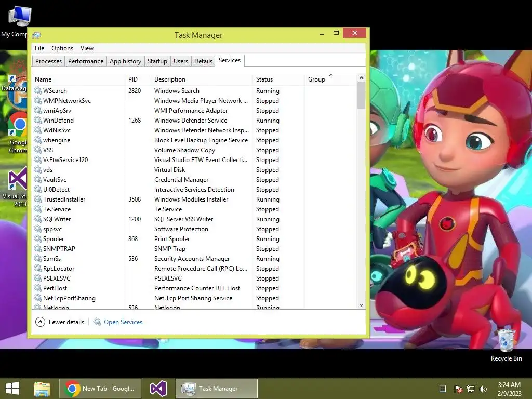The width and height of the screenshot is (532, 399).
Task: Select the RpcLocator service name
Action: (58, 269)
